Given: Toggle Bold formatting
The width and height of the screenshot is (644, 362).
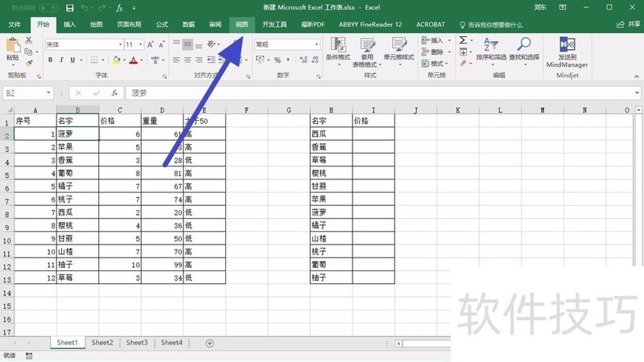Looking at the screenshot, I should pos(50,60).
